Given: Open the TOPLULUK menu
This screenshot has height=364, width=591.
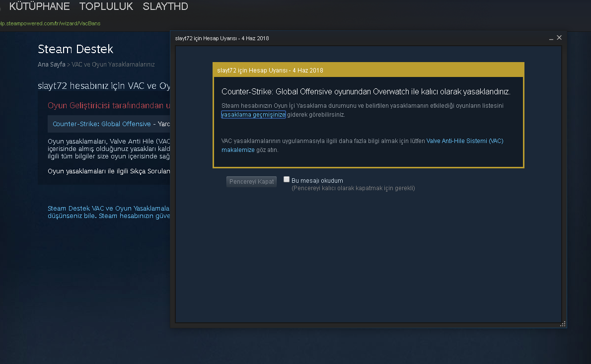Looking at the screenshot, I should (x=106, y=6).
